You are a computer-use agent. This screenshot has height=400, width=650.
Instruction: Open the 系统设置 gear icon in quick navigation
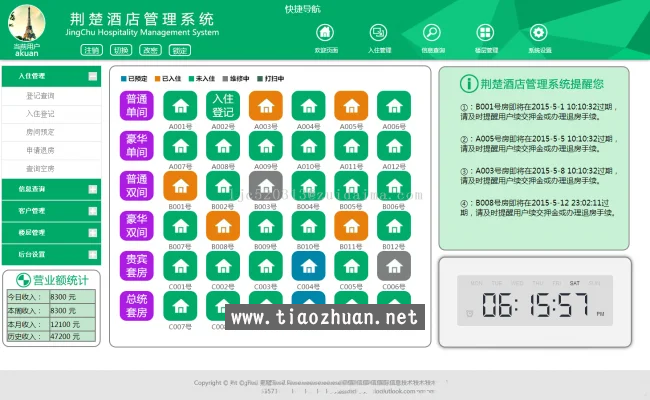pyautogui.click(x=538, y=32)
